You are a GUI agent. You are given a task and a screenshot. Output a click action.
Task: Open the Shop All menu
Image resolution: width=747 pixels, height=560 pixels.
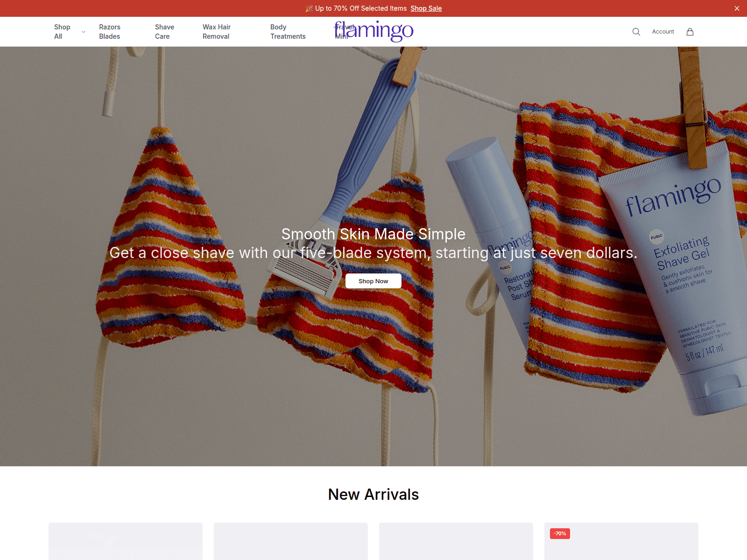point(62,32)
